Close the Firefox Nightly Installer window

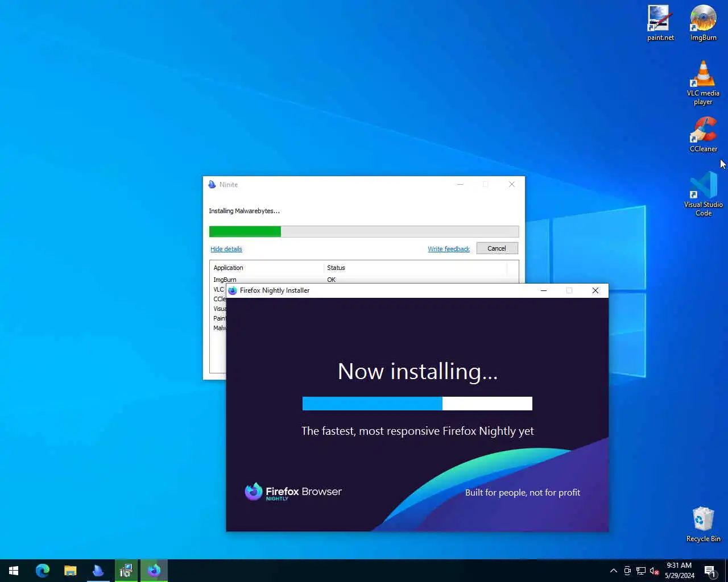tap(595, 290)
